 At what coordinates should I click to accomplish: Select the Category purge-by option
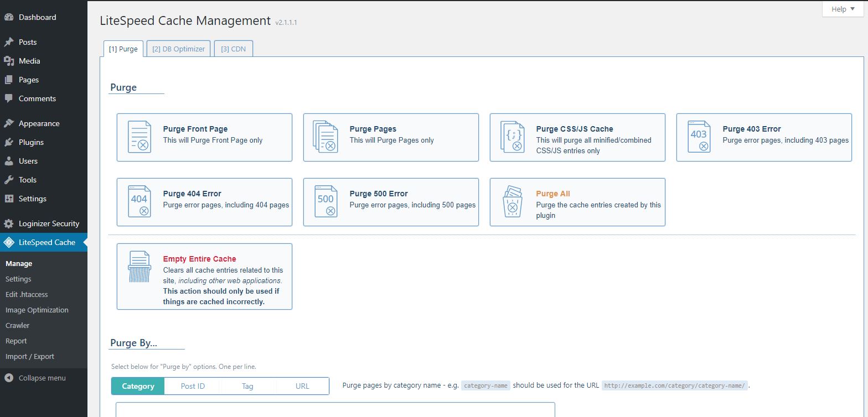(138, 386)
